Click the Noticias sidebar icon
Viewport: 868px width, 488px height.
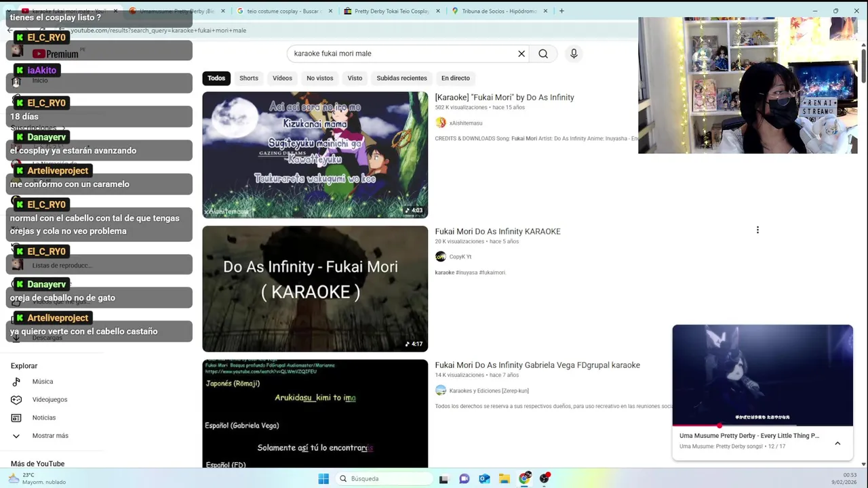tap(16, 418)
